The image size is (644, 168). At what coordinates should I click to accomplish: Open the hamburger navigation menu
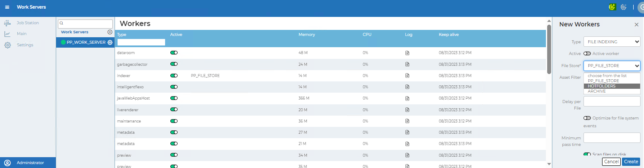point(7,7)
